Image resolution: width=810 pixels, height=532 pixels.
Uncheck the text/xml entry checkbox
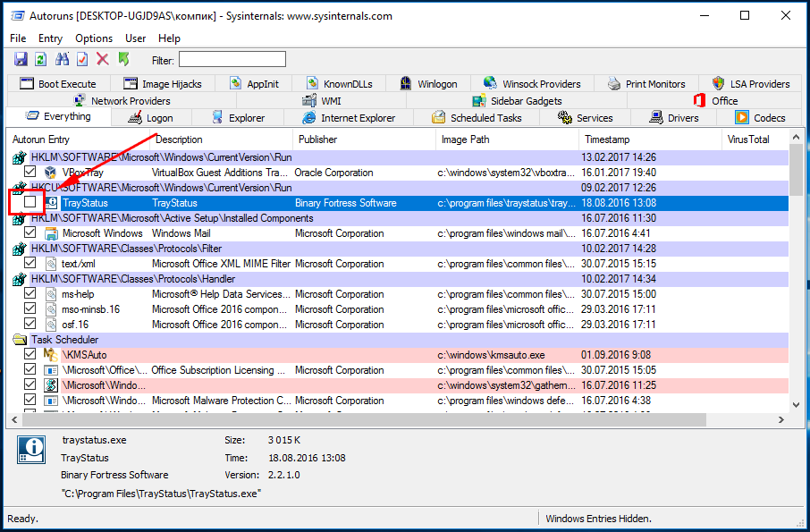click(x=30, y=263)
